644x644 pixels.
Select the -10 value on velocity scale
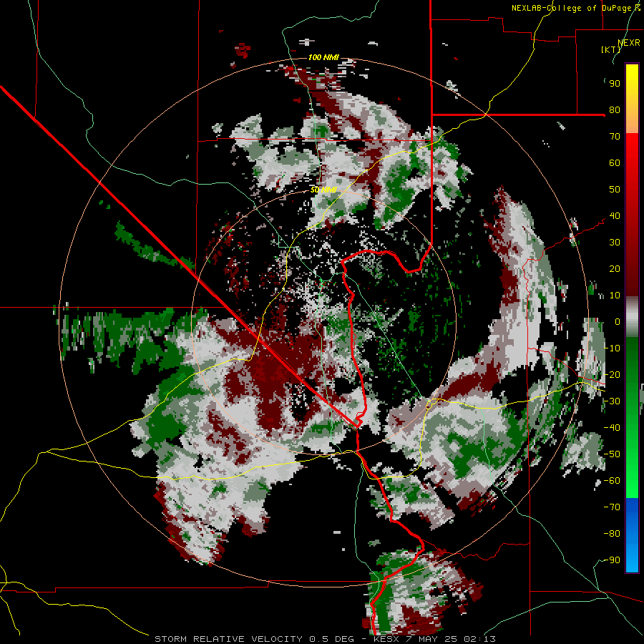click(612, 348)
